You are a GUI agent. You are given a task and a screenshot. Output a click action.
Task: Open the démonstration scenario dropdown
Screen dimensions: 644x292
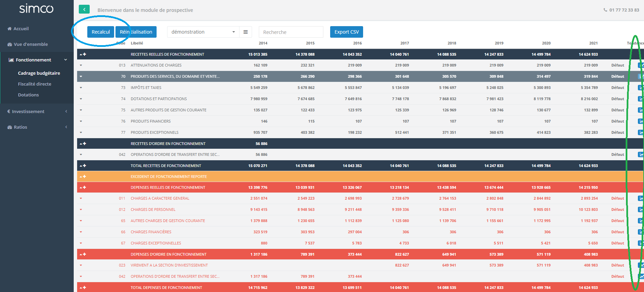point(203,32)
